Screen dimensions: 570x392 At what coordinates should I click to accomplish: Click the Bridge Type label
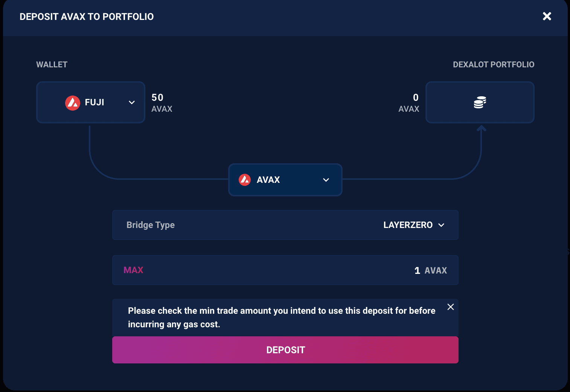pyautogui.click(x=151, y=225)
